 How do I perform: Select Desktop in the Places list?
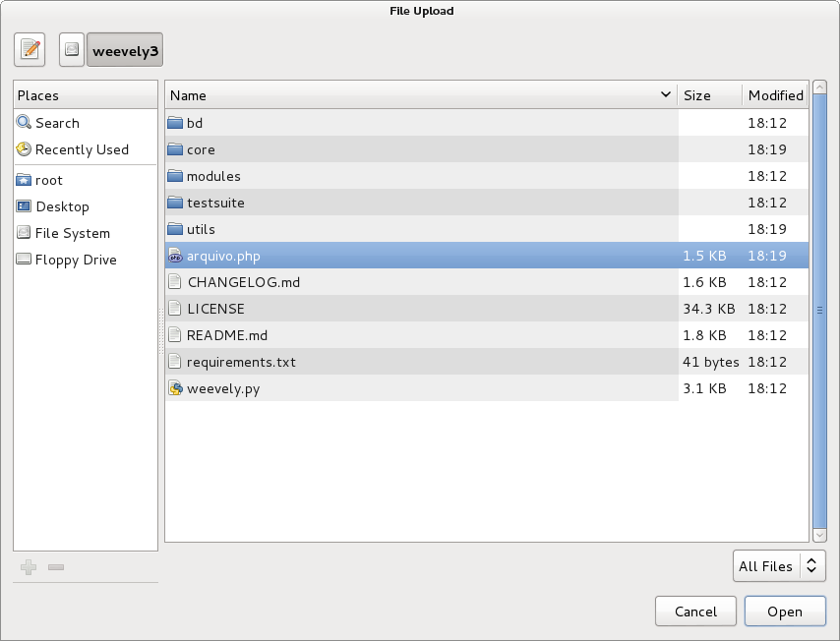62,206
